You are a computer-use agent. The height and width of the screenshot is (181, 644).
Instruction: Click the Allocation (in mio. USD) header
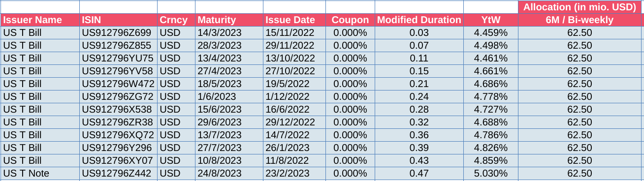580,7
